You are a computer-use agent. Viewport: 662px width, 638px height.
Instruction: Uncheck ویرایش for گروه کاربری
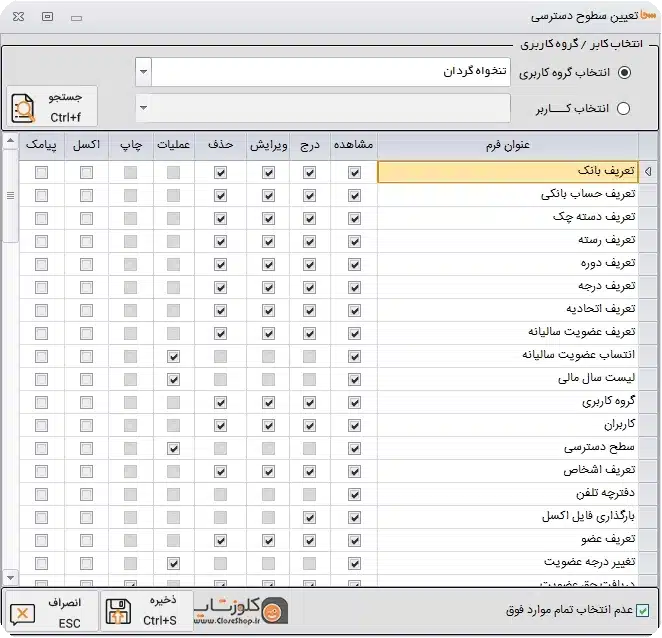269,402
